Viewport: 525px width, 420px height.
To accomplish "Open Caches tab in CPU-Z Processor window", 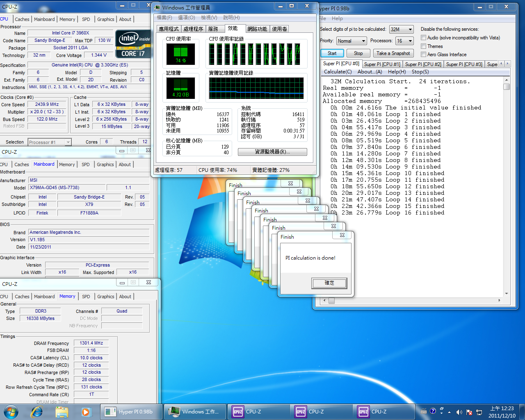I will click(22, 19).
